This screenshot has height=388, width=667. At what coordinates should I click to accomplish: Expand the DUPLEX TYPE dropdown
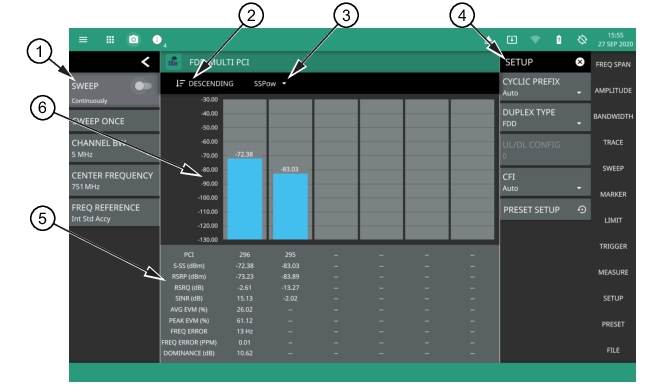point(545,117)
